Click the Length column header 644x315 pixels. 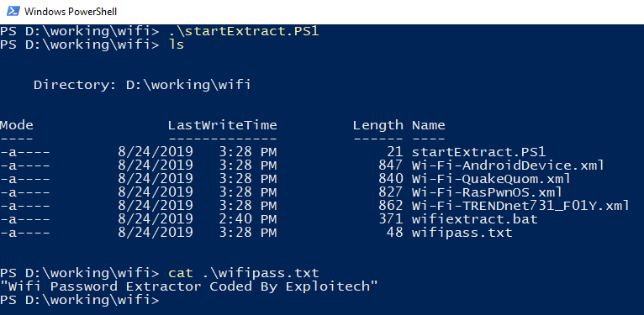[377, 125]
